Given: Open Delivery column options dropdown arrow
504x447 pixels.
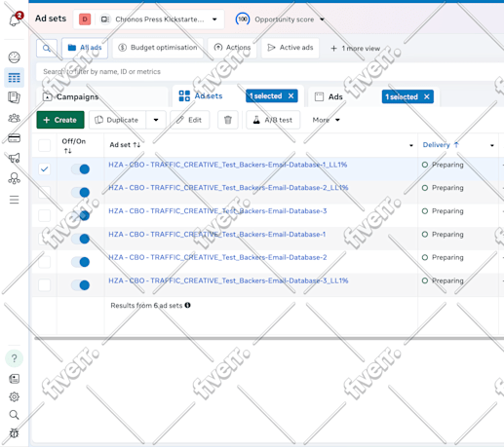Looking at the screenshot, I should point(492,145).
